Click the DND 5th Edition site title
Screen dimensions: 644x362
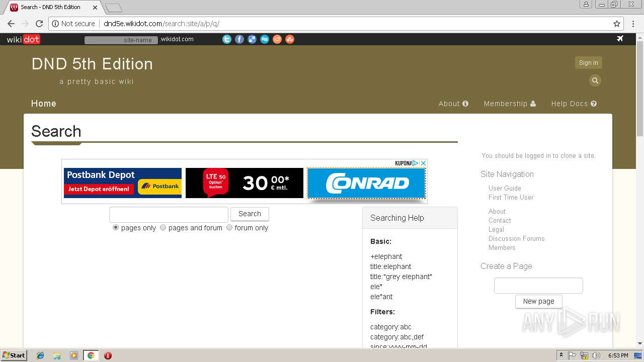pos(92,64)
